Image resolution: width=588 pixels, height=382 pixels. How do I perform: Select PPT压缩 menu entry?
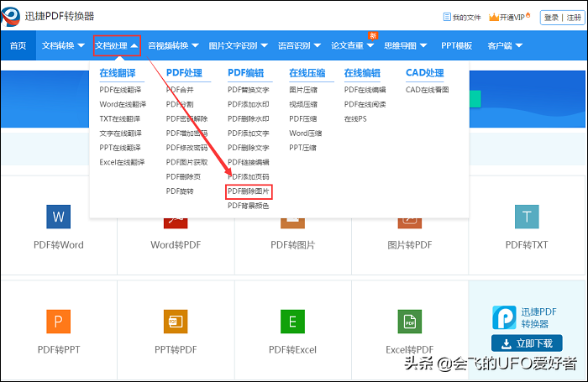pos(302,148)
